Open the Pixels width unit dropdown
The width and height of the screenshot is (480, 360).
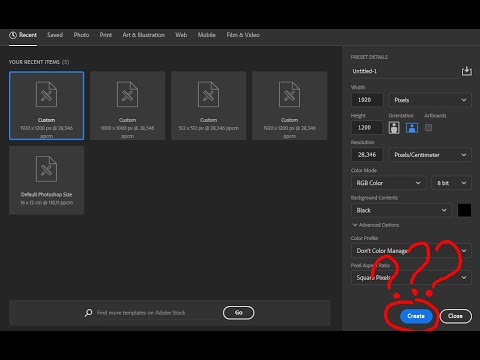pos(430,100)
